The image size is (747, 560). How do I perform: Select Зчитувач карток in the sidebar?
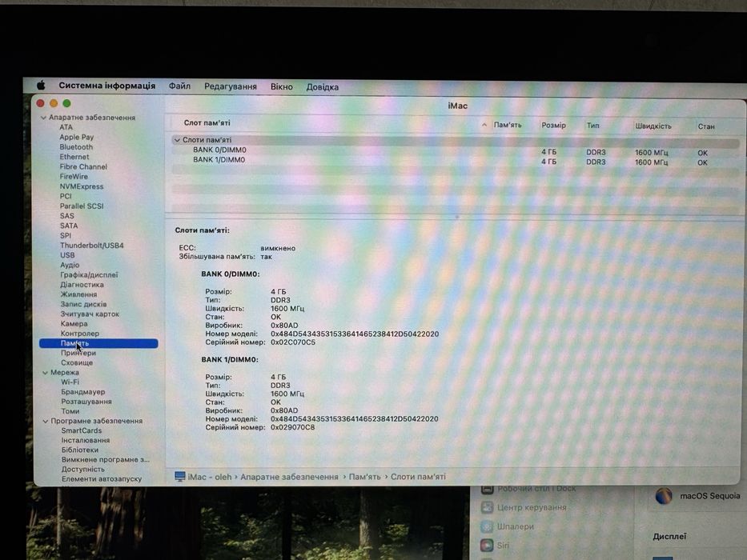pos(90,314)
